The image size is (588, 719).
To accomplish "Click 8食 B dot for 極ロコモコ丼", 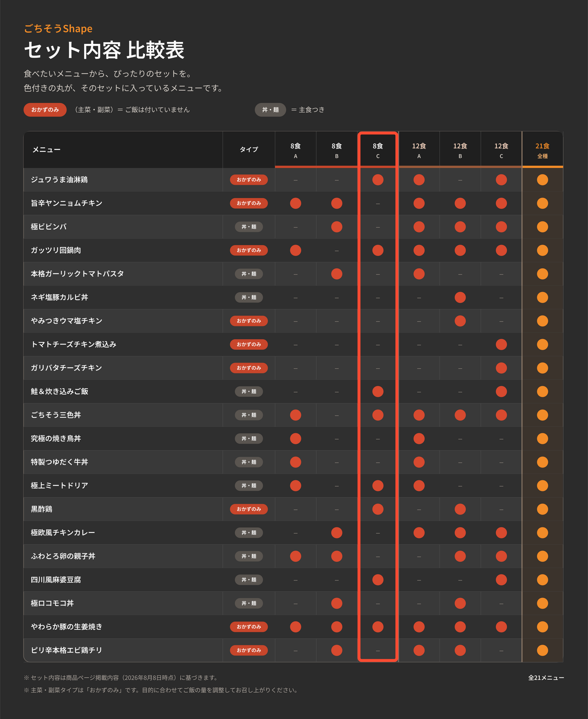I will pyautogui.click(x=337, y=603).
